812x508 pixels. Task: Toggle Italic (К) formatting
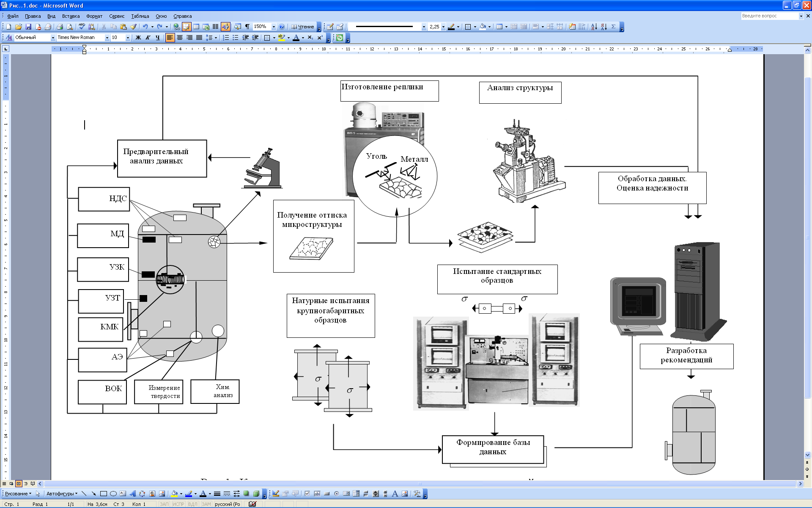click(x=148, y=38)
